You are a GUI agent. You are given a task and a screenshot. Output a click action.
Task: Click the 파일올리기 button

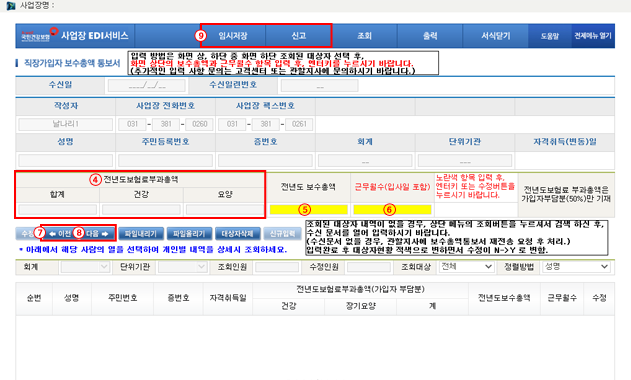point(189,233)
